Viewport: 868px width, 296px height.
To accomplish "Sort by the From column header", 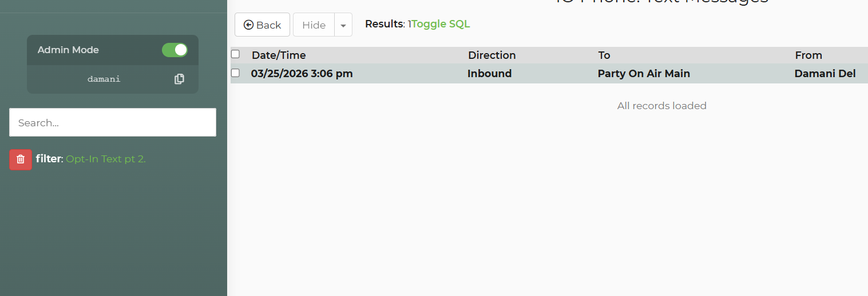I will pos(808,55).
